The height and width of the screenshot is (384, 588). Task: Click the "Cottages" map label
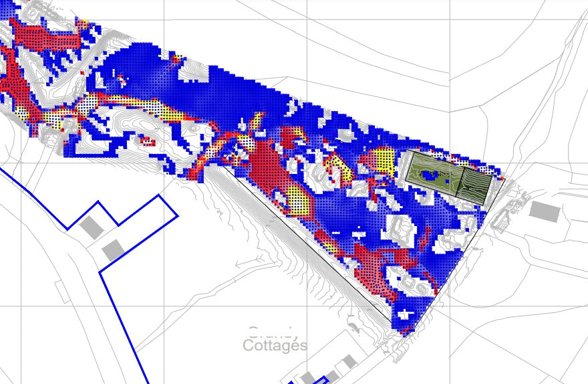(x=275, y=346)
